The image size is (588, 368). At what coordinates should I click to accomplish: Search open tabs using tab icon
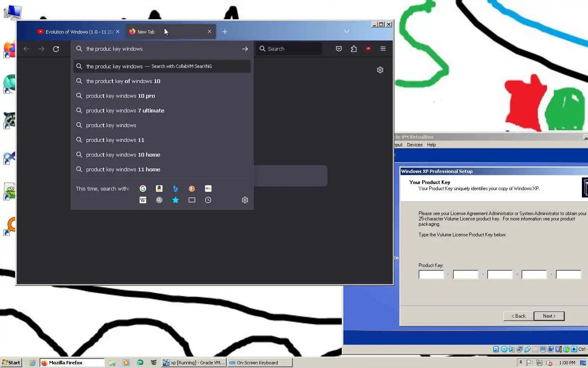[x=192, y=200]
